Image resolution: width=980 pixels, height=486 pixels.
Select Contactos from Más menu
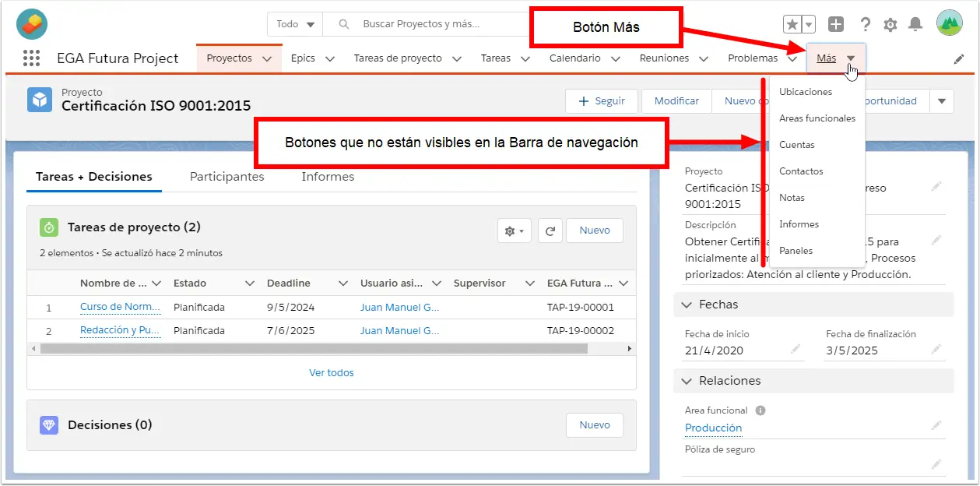(801, 171)
